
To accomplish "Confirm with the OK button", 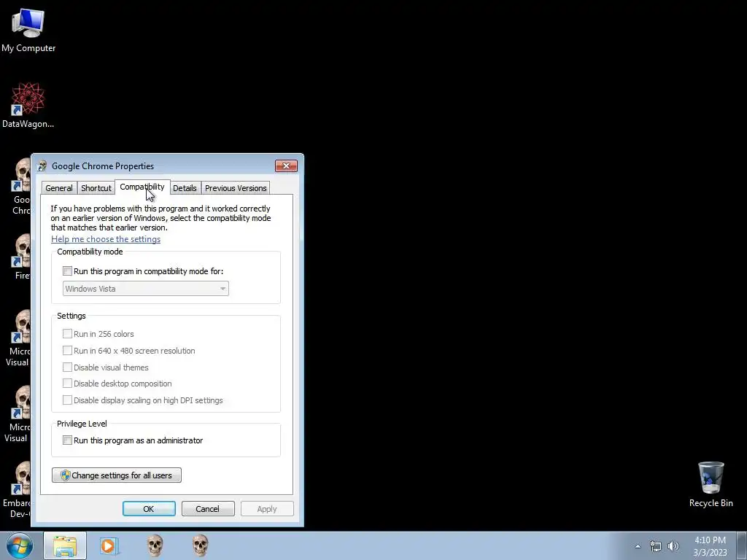I will pyautogui.click(x=149, y=508).
